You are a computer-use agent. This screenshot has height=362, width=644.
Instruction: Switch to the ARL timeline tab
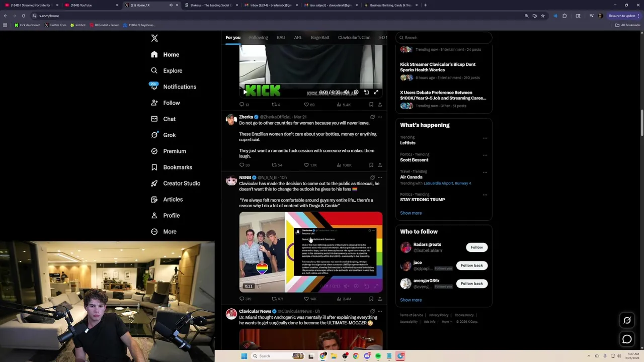(x=298, y=37)
